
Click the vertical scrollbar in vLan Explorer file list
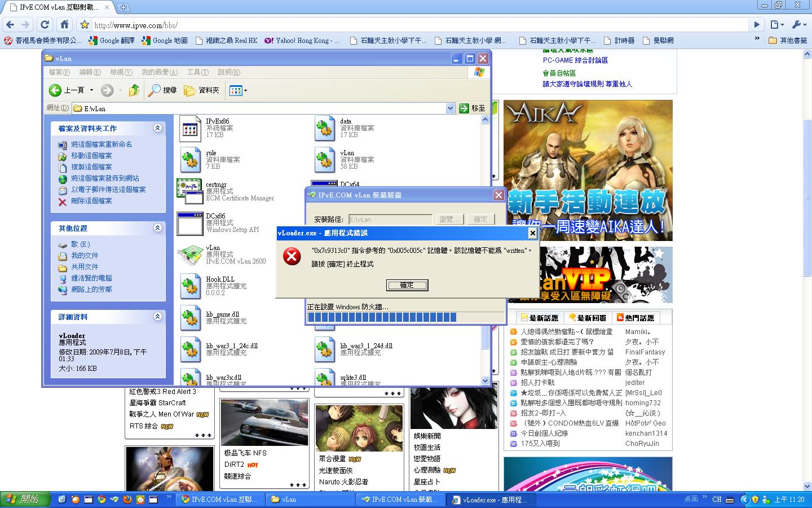[x=486, y=251]
